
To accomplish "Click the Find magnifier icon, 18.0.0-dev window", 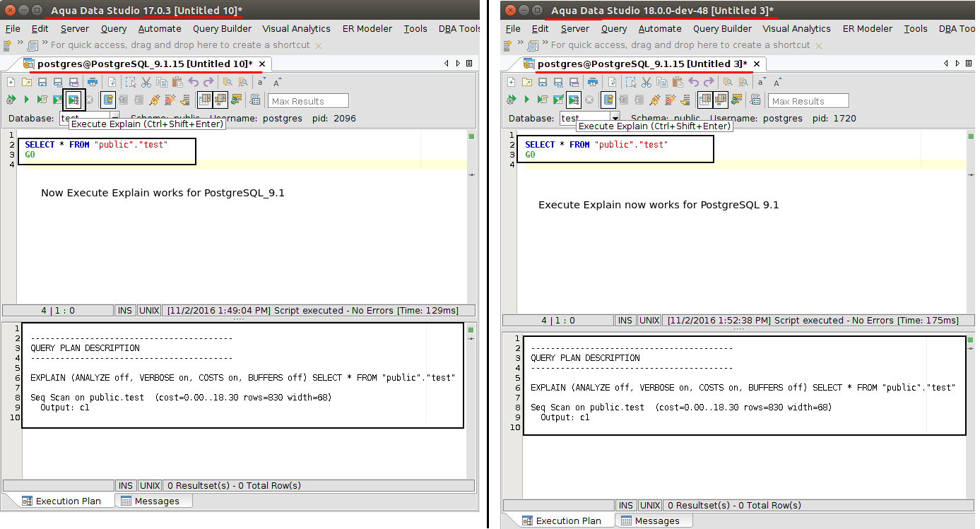I will (728, 82).
